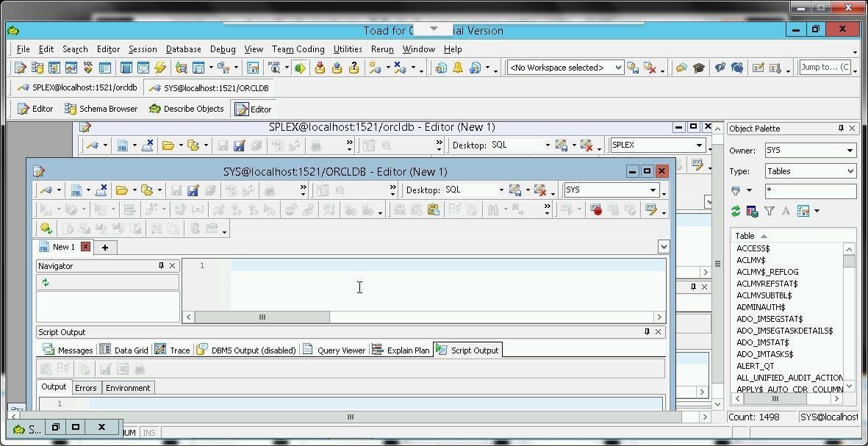Viewport: 868px width, 446px height.
Task: Click the green run arrow toolbar icon
Action: 299,68
